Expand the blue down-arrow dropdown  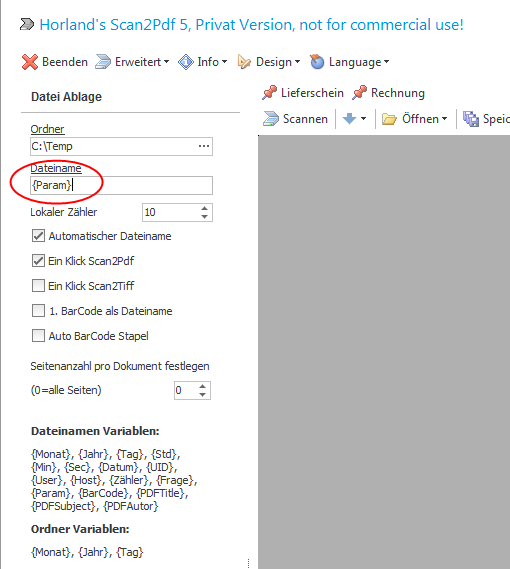point(363,119)
